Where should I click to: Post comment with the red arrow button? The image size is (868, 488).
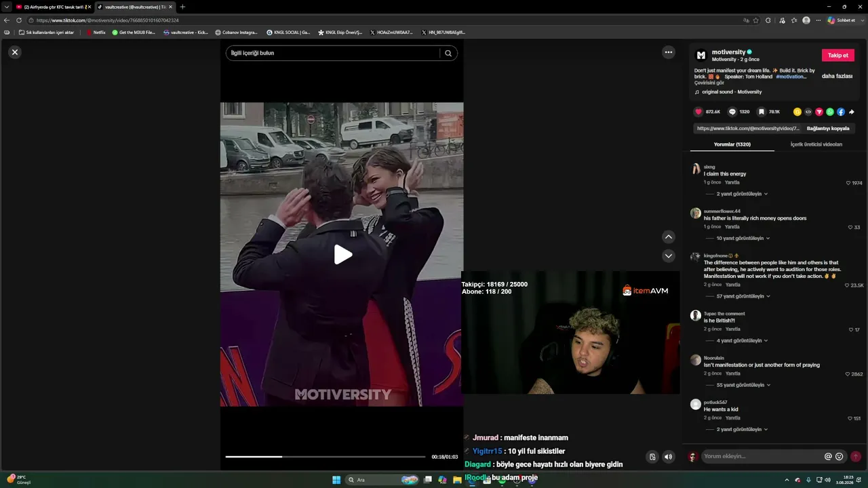856,457
